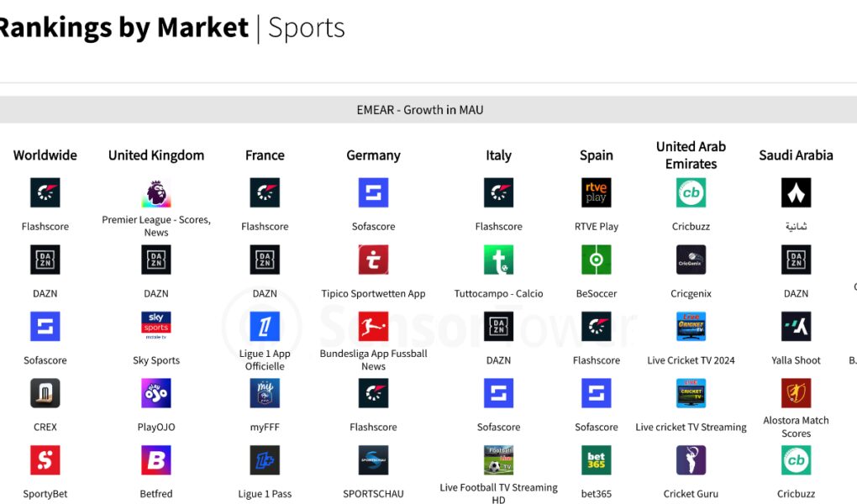Click the Premier League app icon
857x504 pixels.
tap(156, 192)
